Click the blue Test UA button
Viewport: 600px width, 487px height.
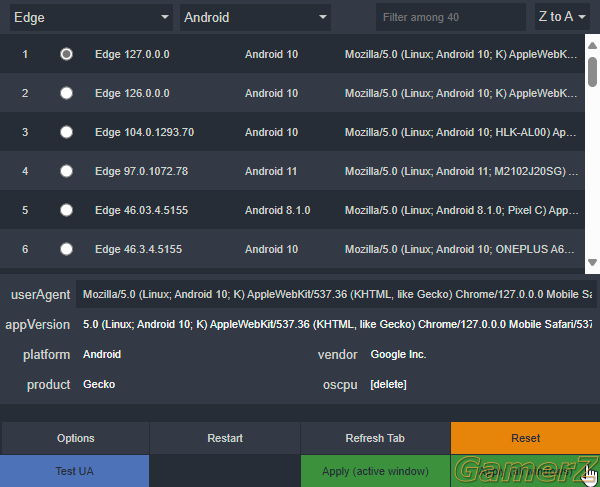(74, 471)
